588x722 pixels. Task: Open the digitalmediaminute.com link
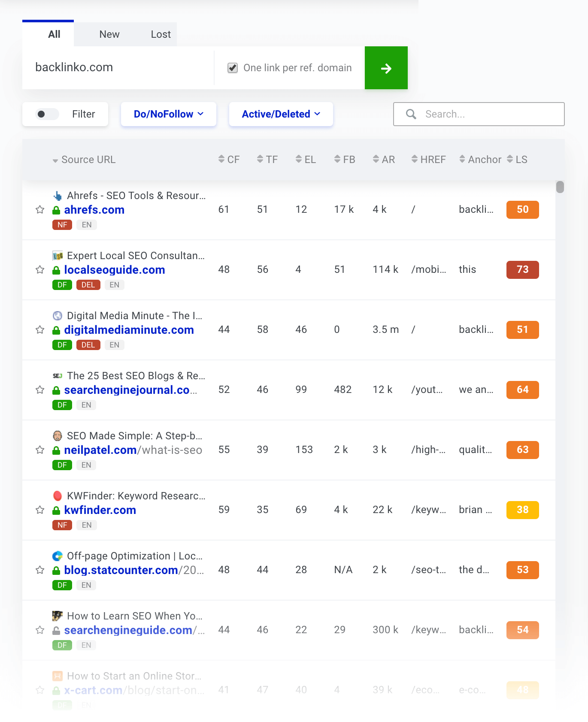pos(129,330)
